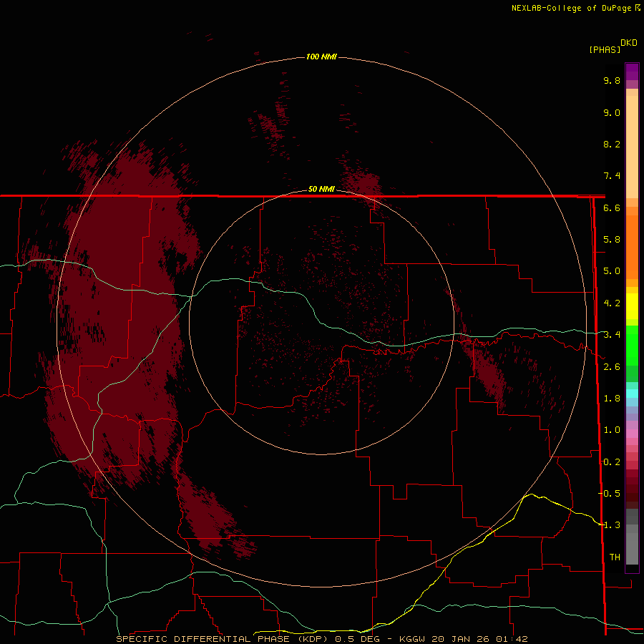Viewport: 644px width, 644px height.
Task: Click the KGGW radar site identifier
Action: pyautogui.click(x=412, y=639)
